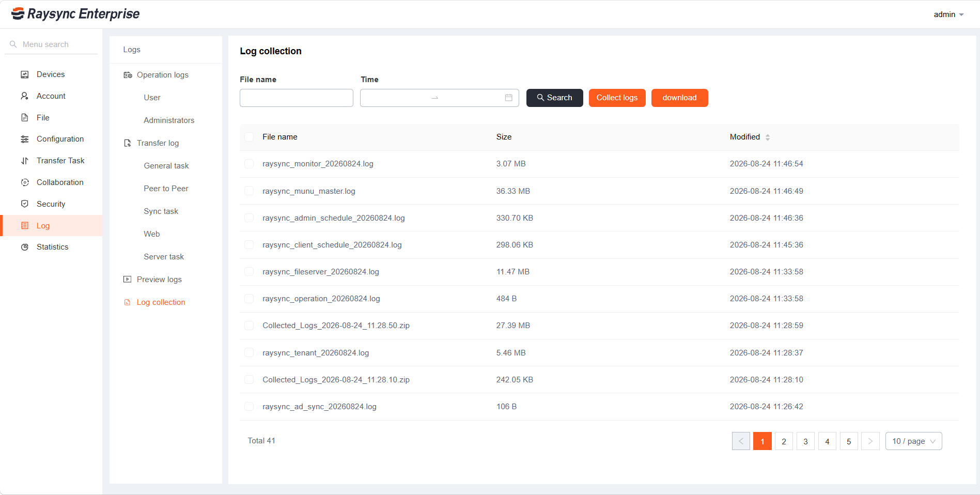Open Preview logs in the Logs menu

[x=159, y=280]
